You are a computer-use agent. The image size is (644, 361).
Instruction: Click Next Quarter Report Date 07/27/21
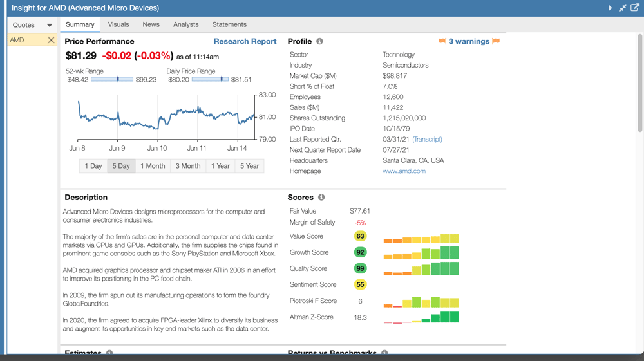pyautogui.click(x=395, y=150)
